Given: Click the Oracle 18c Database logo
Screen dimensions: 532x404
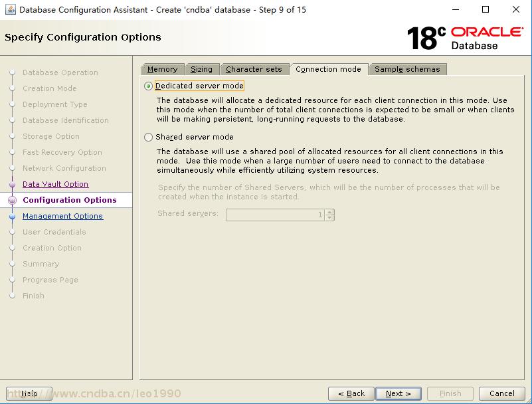Looking at the screenshot, I should point(465,38).
